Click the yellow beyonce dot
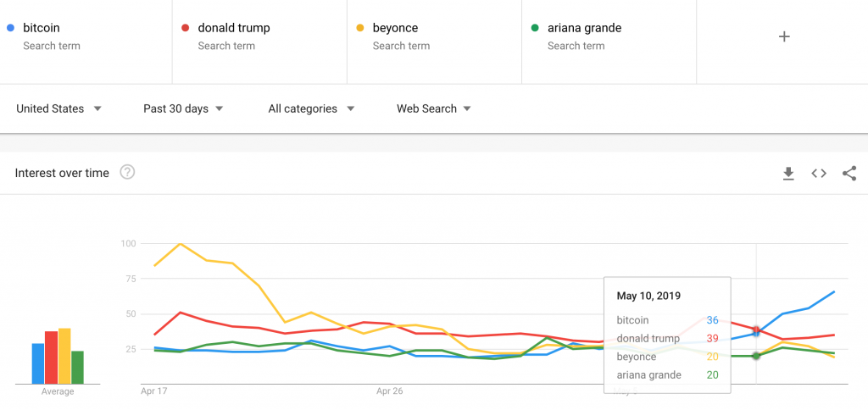 point(360,28)
